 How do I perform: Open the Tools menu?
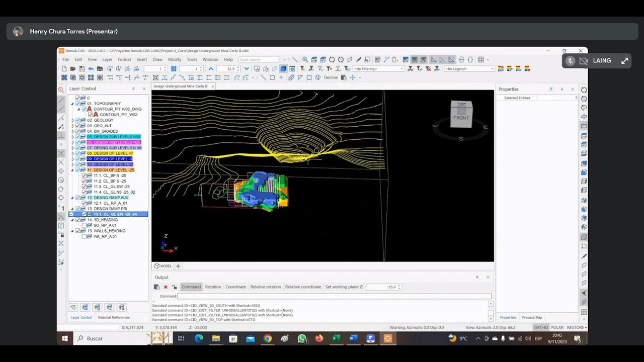192,60
